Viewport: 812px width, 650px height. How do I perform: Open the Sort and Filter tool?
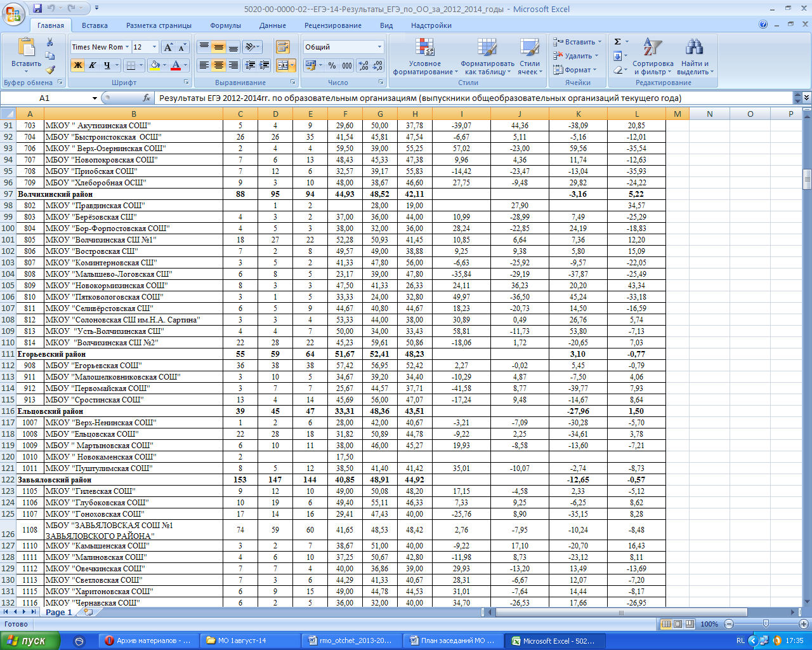pos(653,56)
